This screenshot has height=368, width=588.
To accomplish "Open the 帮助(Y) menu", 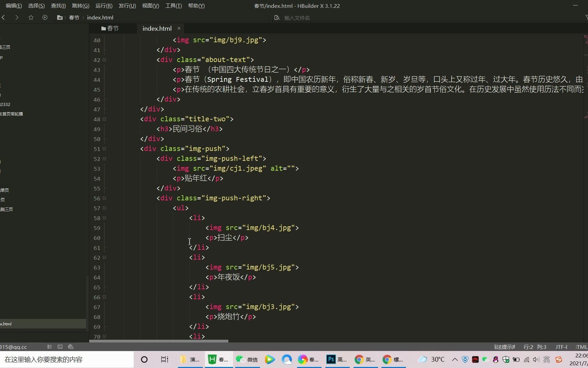I will [196, 6].
